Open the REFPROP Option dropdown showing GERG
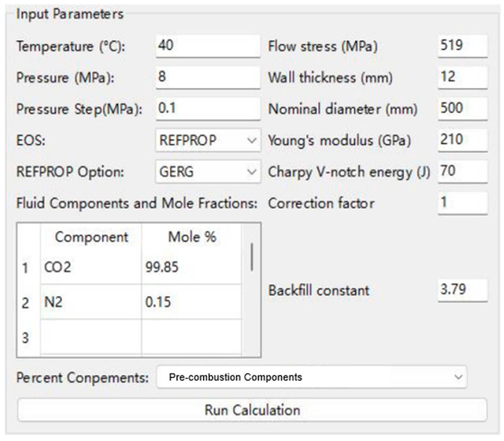The height and width of the screenshot is (441, 504). [208, 172]
